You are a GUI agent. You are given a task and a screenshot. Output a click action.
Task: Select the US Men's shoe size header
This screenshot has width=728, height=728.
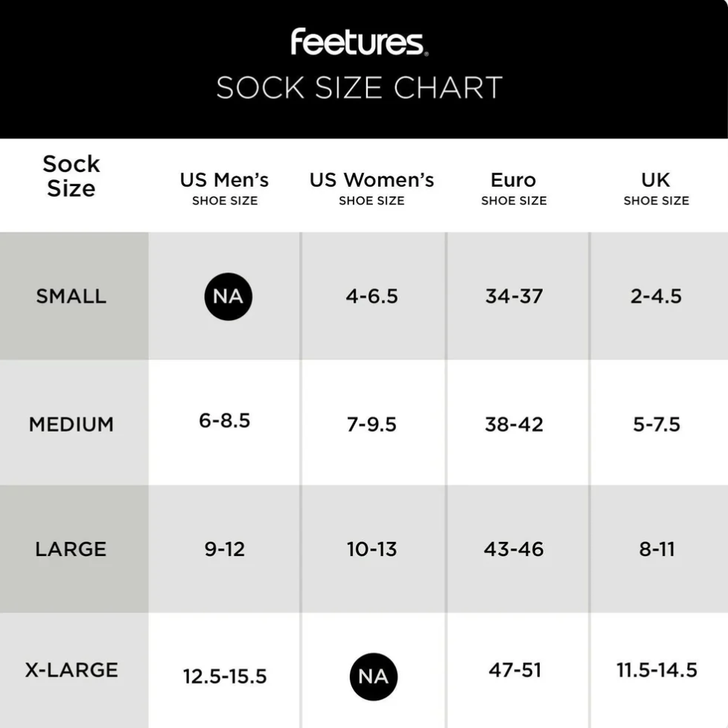pyautogui.click(x=225, y=188)
